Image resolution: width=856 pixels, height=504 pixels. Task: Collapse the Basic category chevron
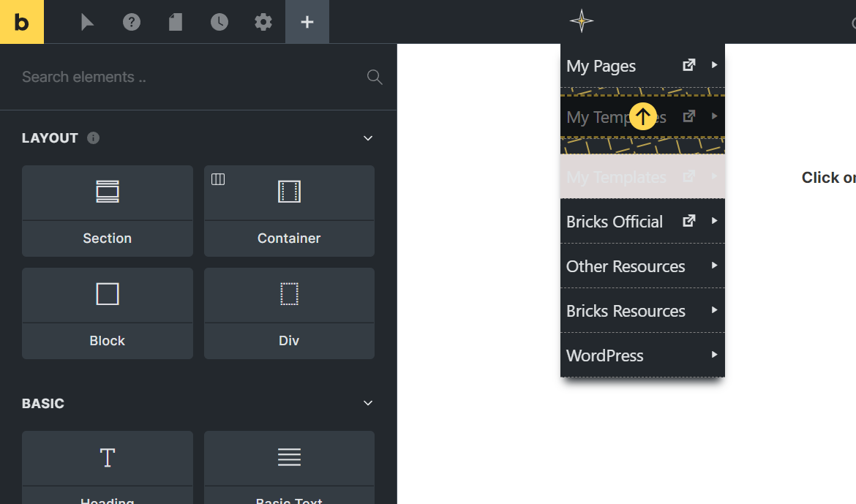coord(368,403)
